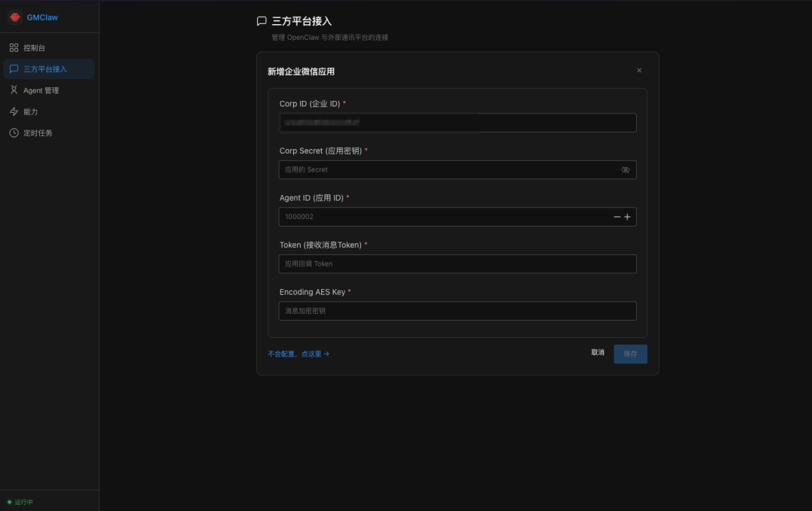Click the 管理 OpenClaw 与外部通讯平台的连接 subtitle
Image resolution: width=812 pixels, height=511 pixels.
(x=330, y=38)
